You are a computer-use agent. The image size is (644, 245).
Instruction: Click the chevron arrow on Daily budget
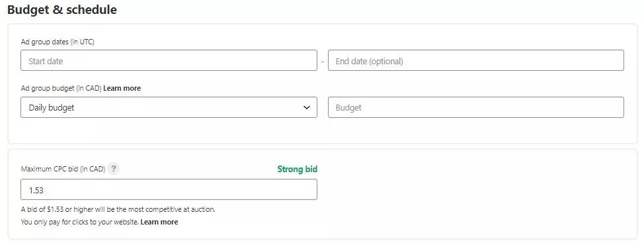click(306, 107)
